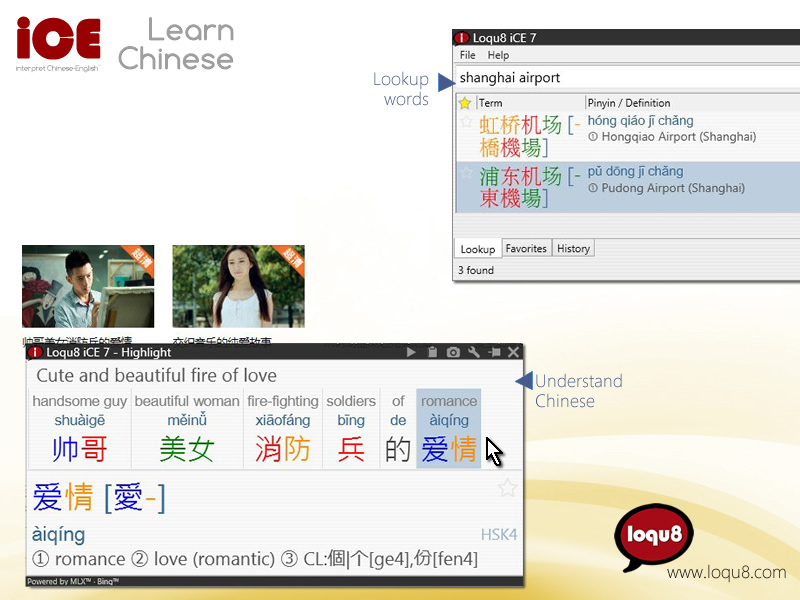The height and width of the screenshot is (600, 800).
Task: Switch to the Lookup tab
Action: click(x=478, y=249)
